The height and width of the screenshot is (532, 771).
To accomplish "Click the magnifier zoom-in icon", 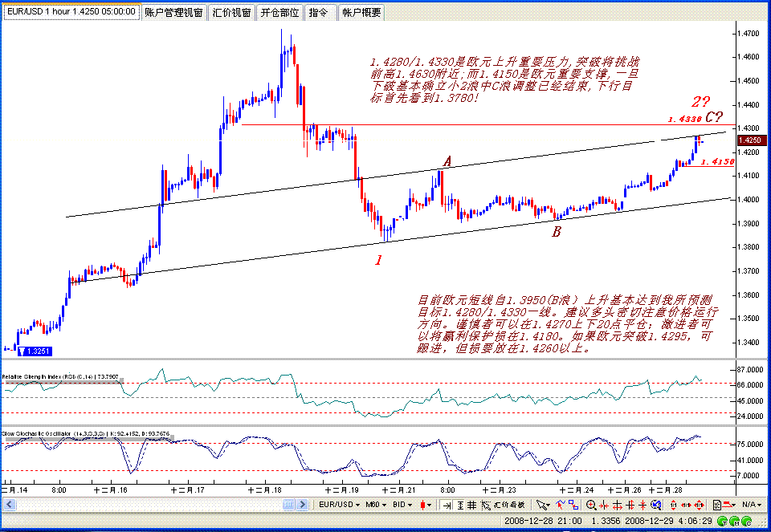I will pyautogui.click(x=592, y=505).
